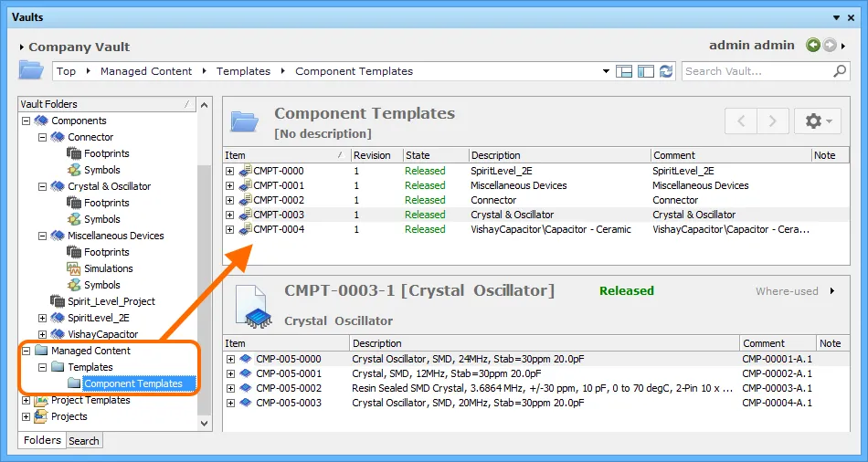Switch to the Folders tab
Screen dimensions: 868x462
tap(42, 440)
